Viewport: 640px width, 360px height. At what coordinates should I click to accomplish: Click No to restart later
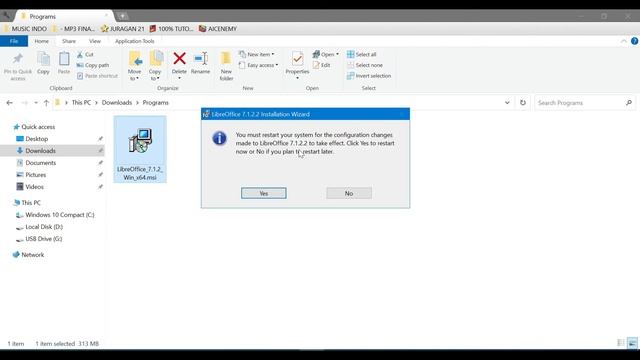349,193
